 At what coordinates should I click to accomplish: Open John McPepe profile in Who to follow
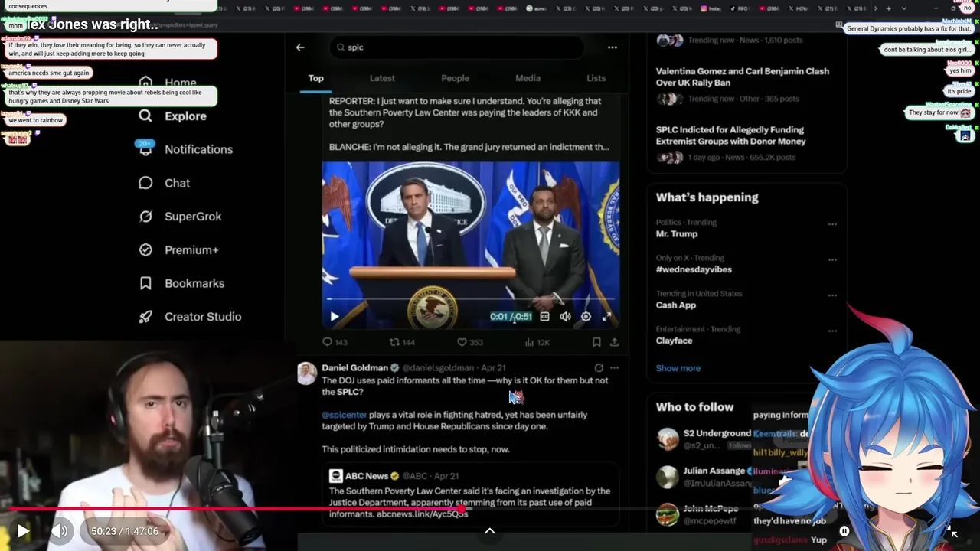click(710, 508)
